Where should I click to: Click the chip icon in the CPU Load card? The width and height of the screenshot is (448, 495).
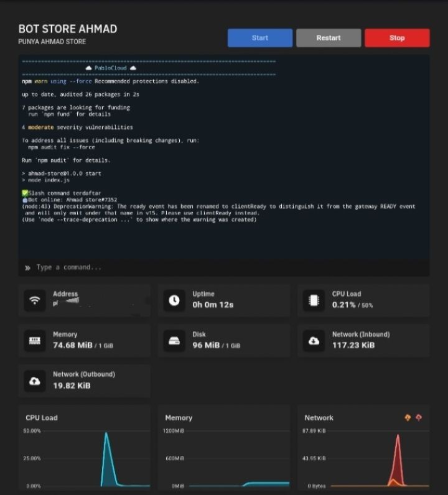314,301
